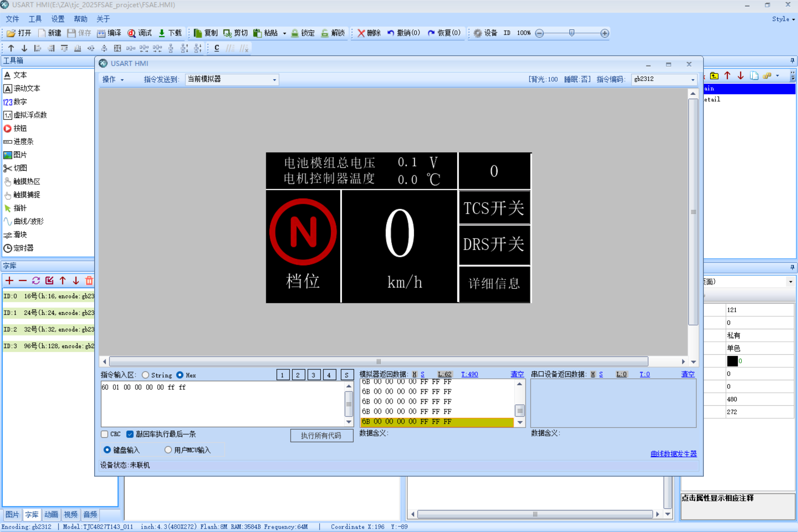
Task: Select the 滑块 slider tool in toolbox
Action: pyautogui.click(x=20, y=235)
